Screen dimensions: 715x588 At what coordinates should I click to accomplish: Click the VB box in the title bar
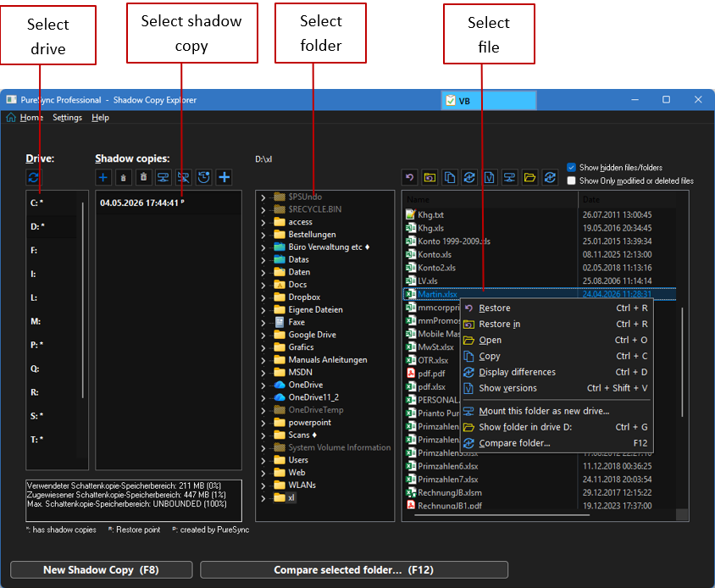coord(488,100)
